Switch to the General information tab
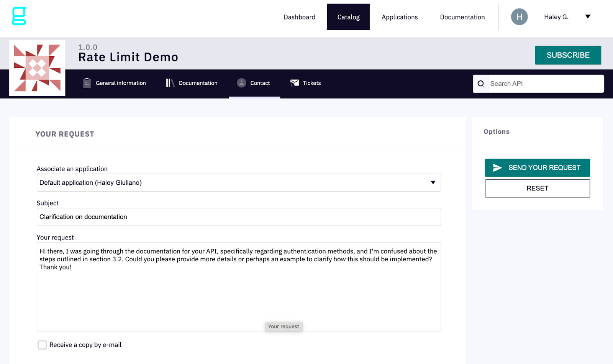Viewport: 613px width, 364px height. click(x=114, y=83)
